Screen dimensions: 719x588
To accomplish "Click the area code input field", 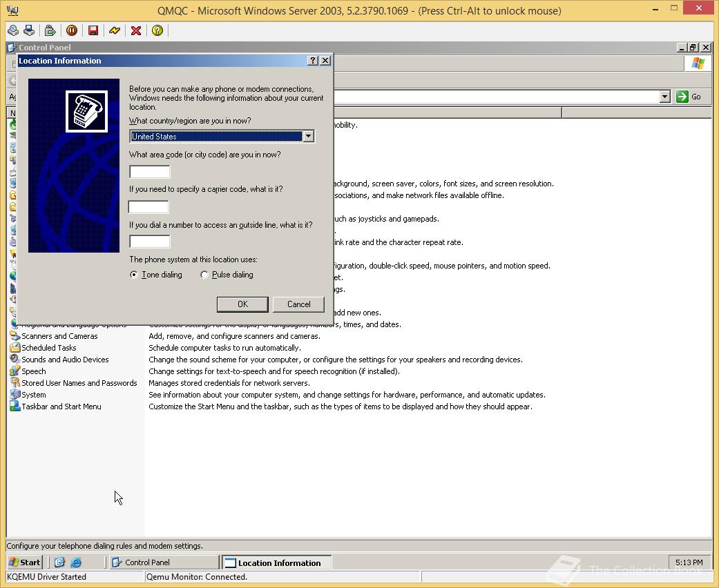I will click(x=150, y=172).
